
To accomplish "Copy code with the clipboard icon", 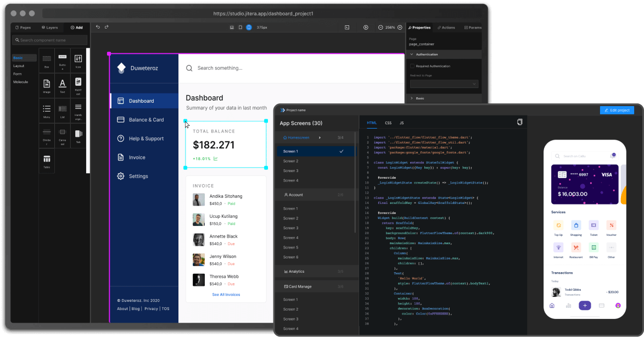I will click(519, 122).
